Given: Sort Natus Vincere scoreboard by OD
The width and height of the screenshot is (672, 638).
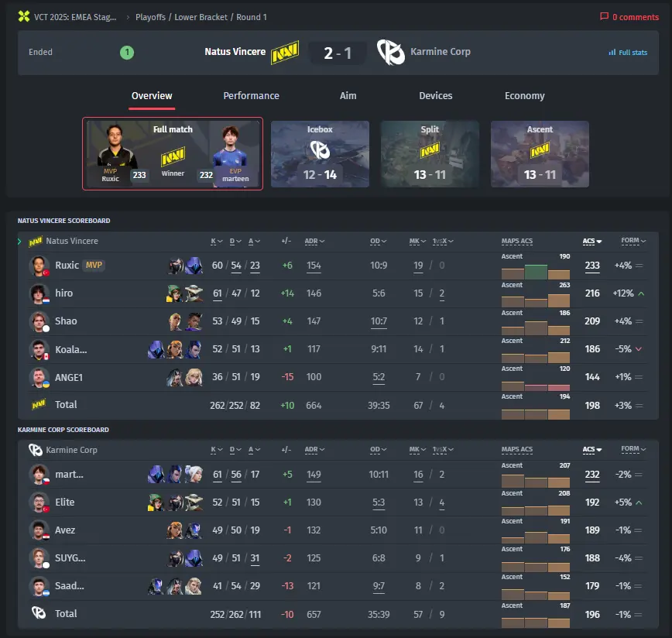Looking at the screenshot, I should 379,242.
